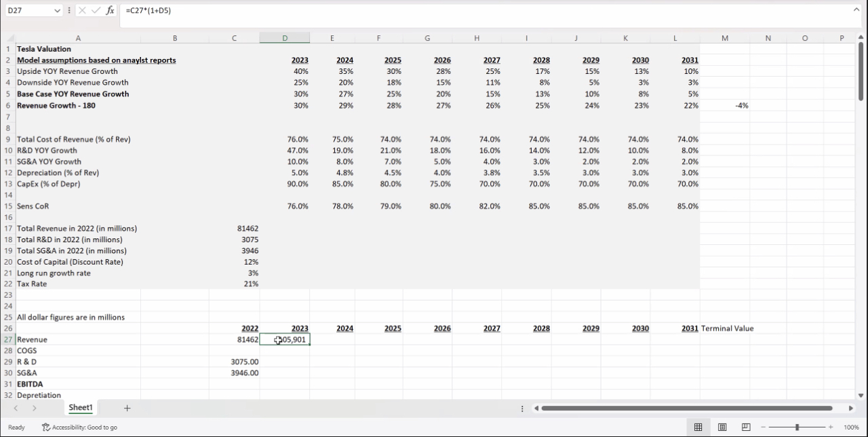The height and width of the screenshot is (437, 868).
Task: Click the next sheet navigation arrow
Action: 34,408
